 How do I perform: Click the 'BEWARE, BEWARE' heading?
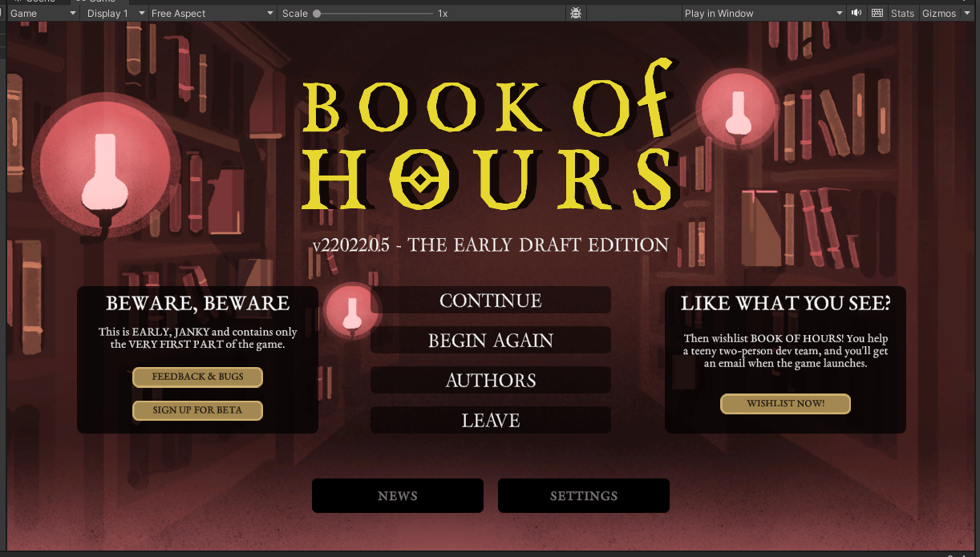click(198, 304)
